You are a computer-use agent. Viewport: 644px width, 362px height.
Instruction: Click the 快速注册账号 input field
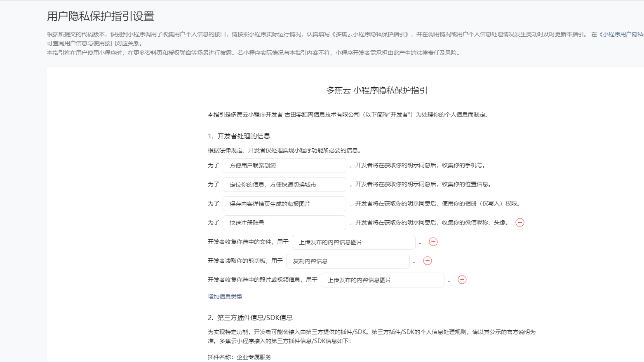click(x=284, y=223)
